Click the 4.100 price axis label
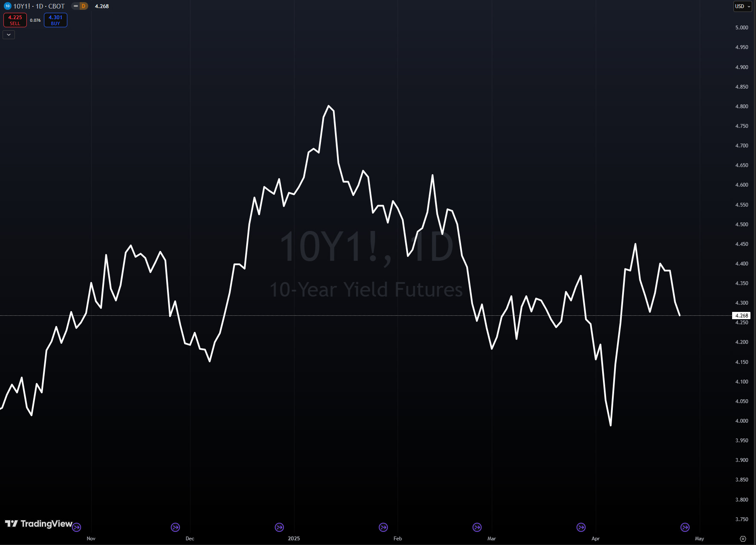 point(742,382)
